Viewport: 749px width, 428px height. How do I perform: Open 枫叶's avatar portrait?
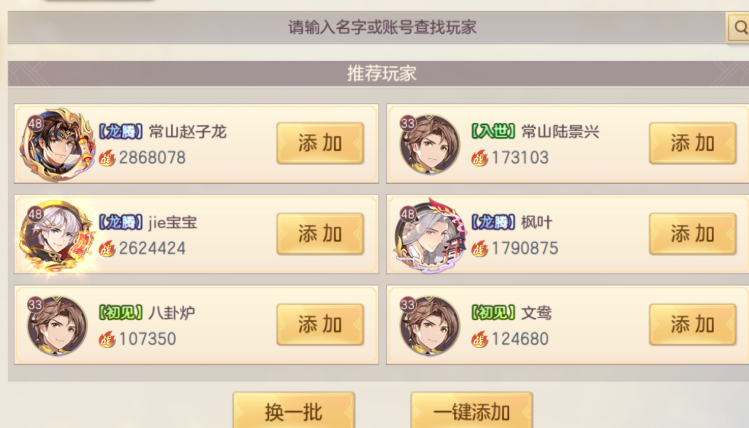tap(429, 235)
